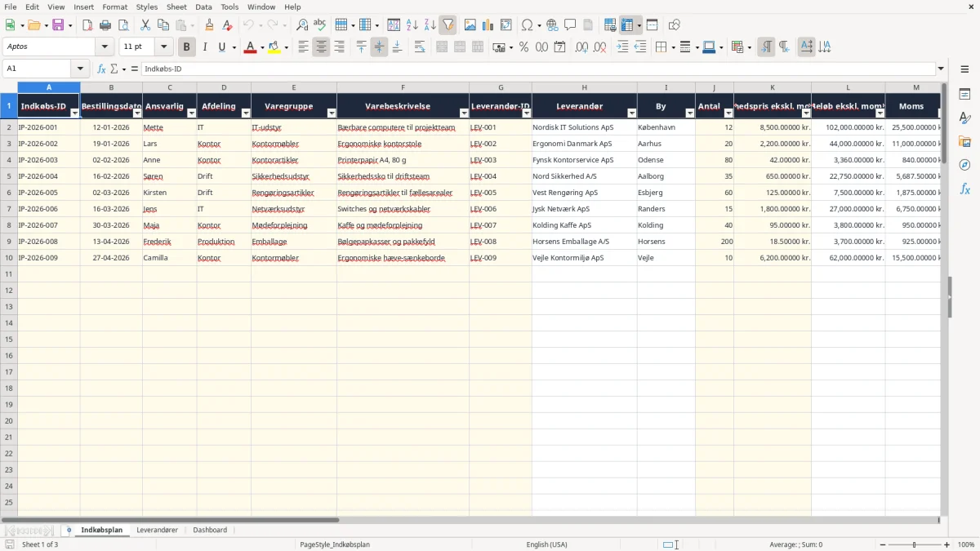Open the Function Wizard fx icon
980x551 pixels.
coord(102,69)
